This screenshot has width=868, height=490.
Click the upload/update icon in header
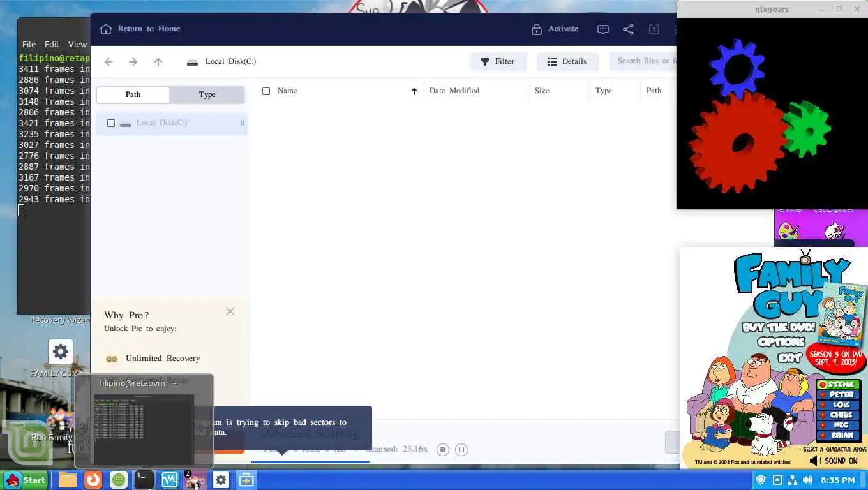[x=654, y=29]
